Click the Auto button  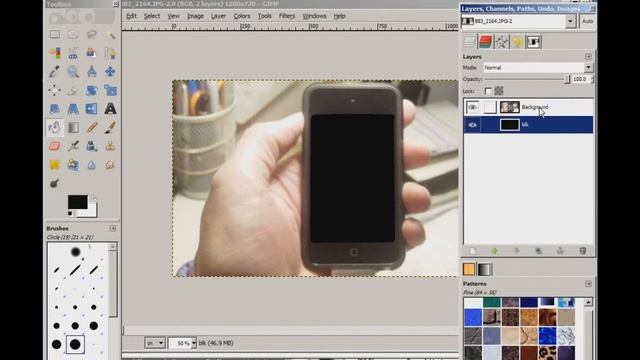(x=587, y=21)
